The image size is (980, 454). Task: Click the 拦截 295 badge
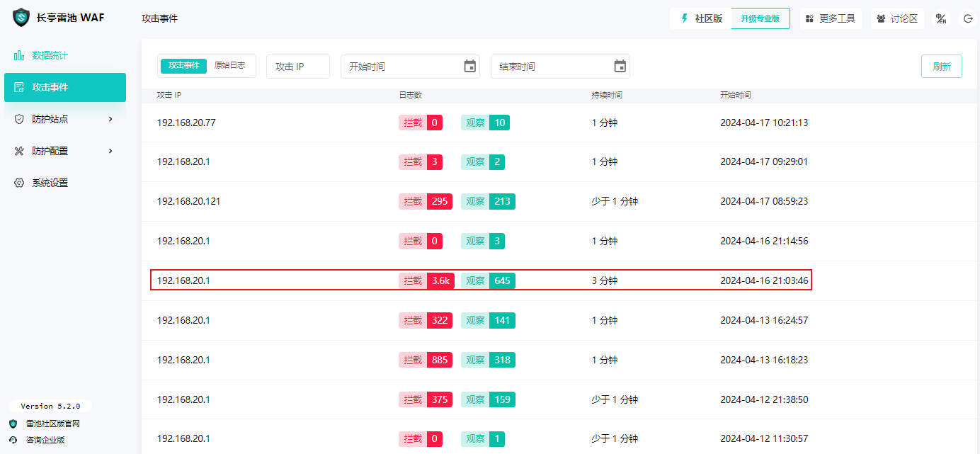(425, 201)
